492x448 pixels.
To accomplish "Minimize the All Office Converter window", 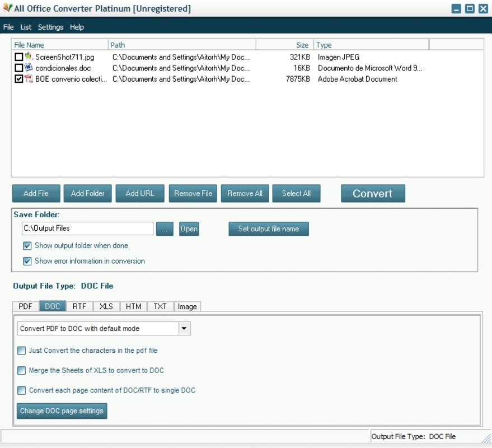I will pyautogui.click(x=456, y=8).
